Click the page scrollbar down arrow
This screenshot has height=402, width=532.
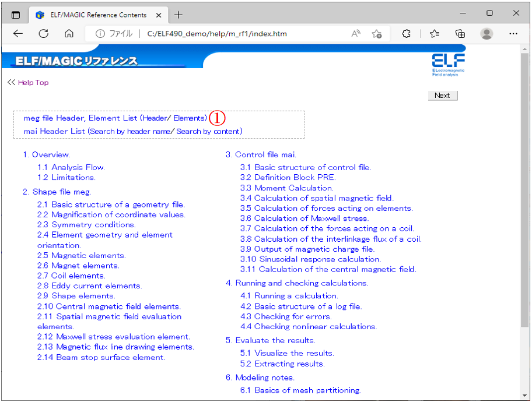[525, 396]
